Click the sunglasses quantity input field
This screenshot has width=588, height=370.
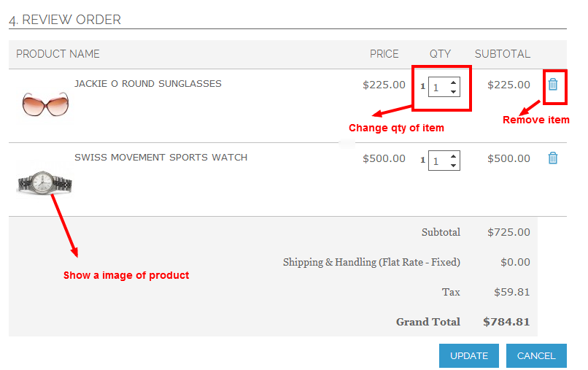438,88
